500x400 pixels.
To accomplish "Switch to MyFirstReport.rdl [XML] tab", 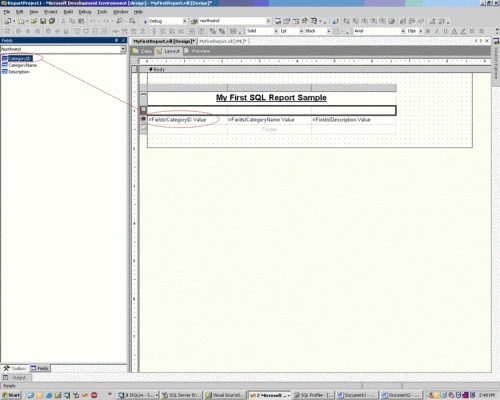I will (223, 41).
